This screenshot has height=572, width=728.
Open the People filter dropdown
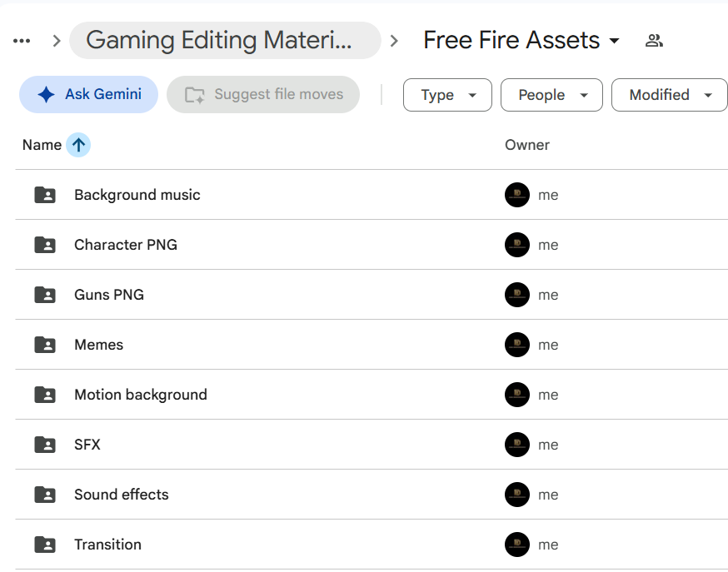(x=551, y=95)
